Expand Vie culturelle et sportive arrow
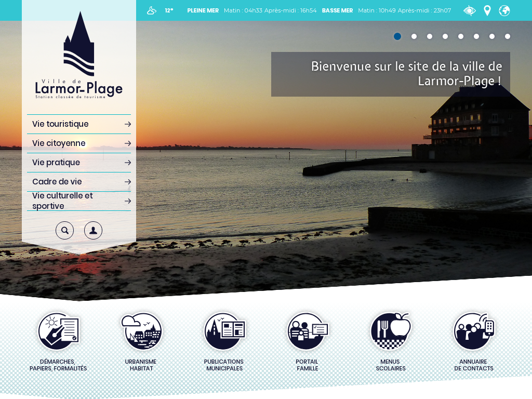The width and height of the screenshot is (532, 399). 128,201
